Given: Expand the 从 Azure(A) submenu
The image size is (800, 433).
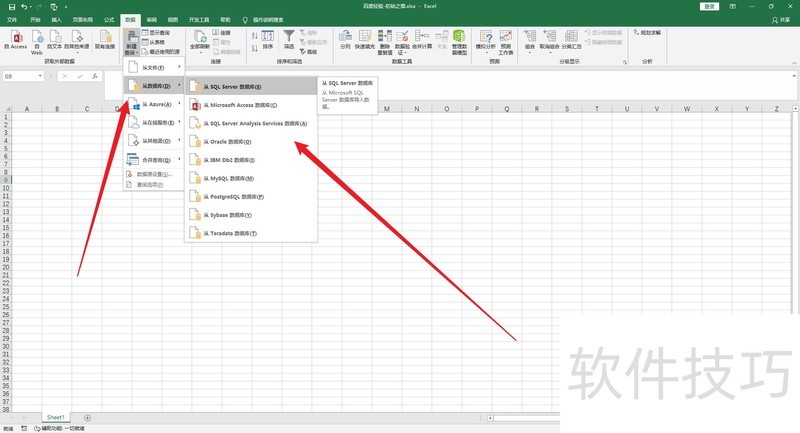Looking at the screenshot, I should pos(154,104).
